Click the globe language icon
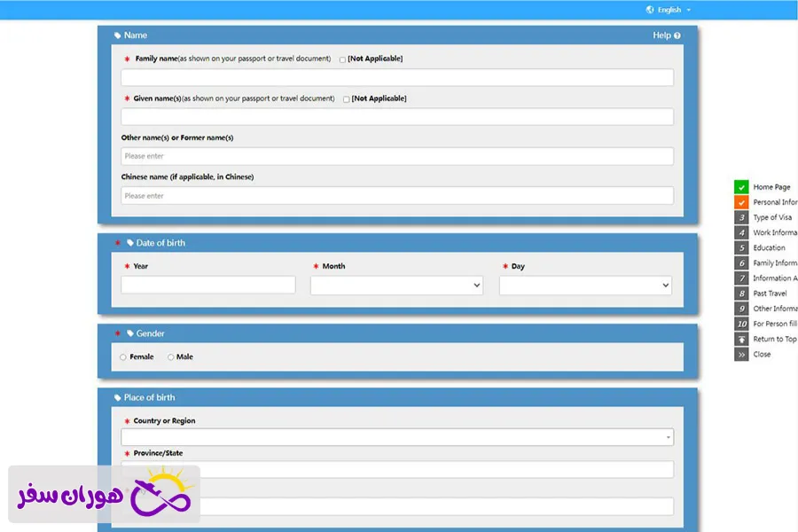The image size is (798, 532). point(650,10)
